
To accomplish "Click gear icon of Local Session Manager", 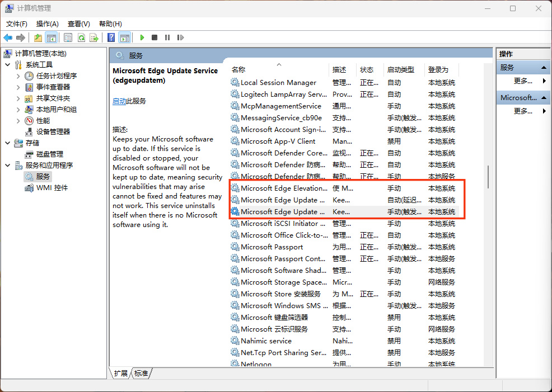I will 235,82.
